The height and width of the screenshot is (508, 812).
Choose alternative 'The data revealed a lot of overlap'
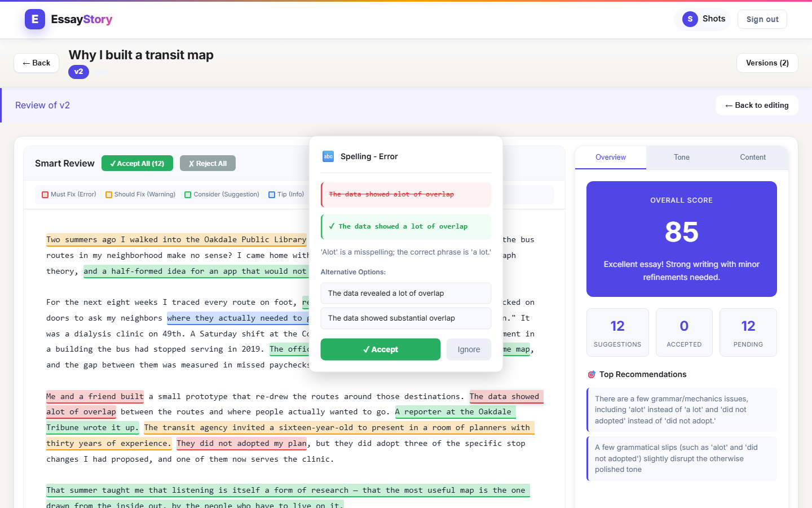coord(406,293)
